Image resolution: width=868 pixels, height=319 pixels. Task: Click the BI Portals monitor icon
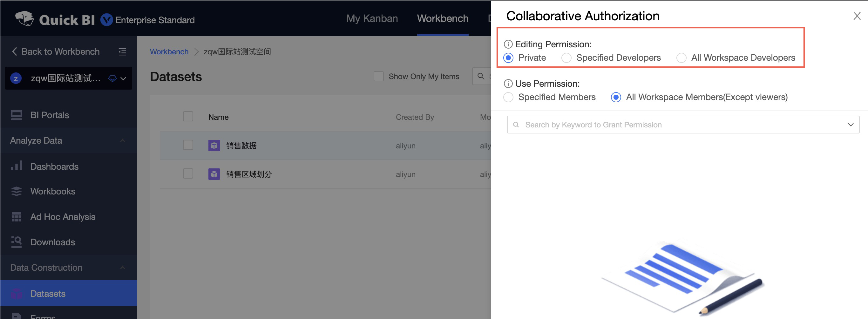tap(16, 115)
